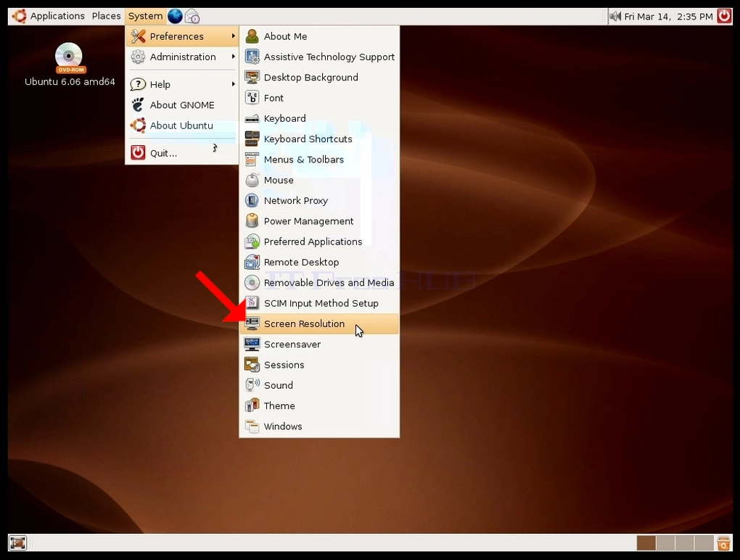
Task: Click the SCIM Input Method Setup label
Action: click(321, 303)
